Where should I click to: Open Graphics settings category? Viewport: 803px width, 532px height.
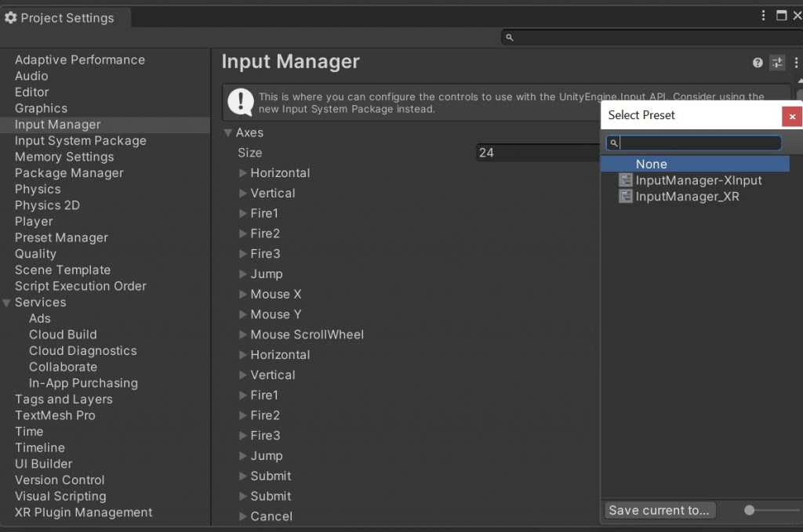click(x=41, y=108)
